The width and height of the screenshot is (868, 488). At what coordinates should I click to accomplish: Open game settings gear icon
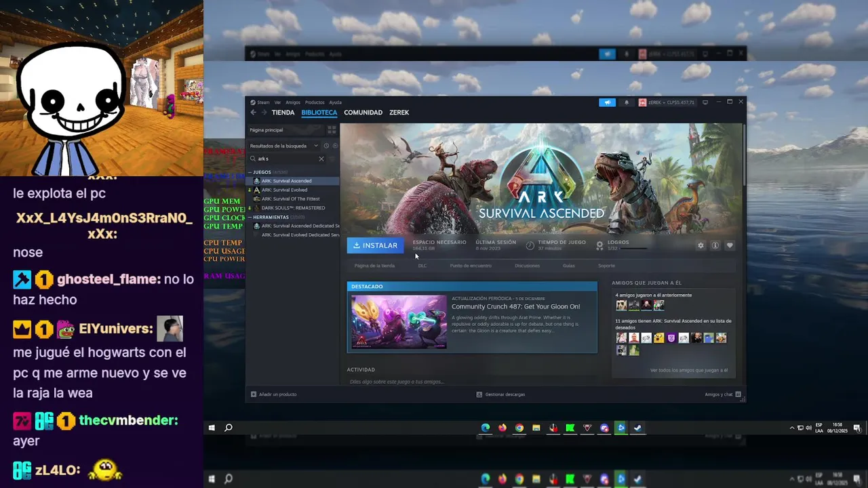pos(701,245)
